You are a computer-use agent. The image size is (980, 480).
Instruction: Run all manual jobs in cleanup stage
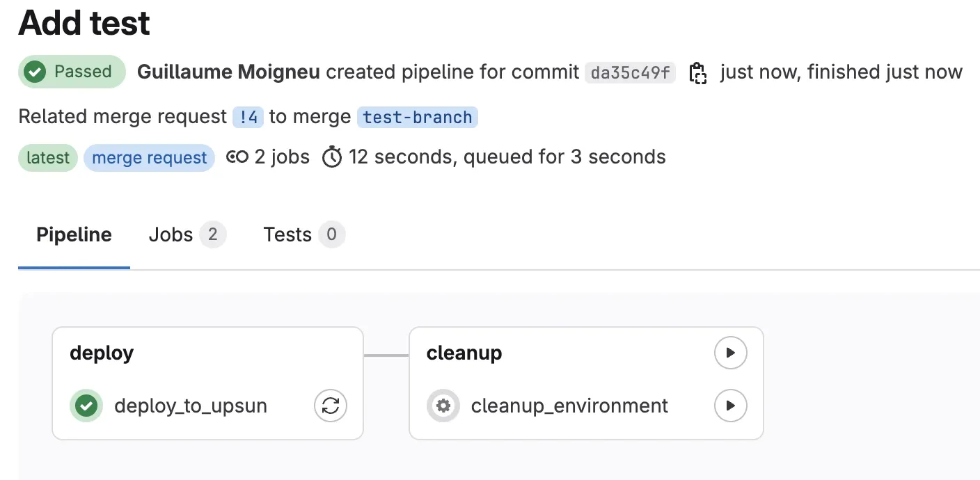click(x=730, y=353)
